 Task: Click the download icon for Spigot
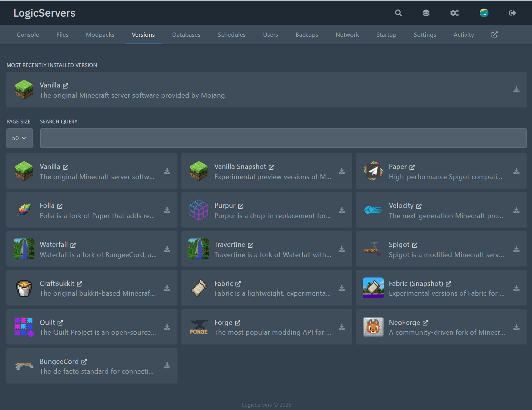click(516, 249)
